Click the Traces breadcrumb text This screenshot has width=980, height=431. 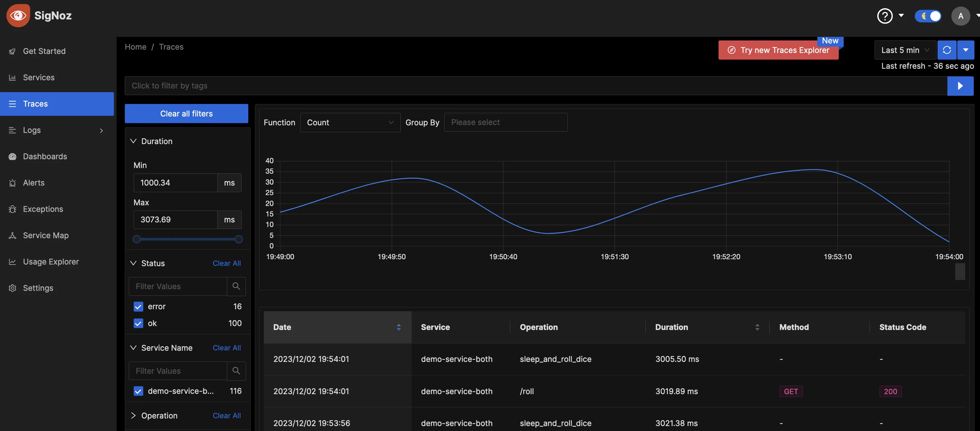(x=171, y=47)
